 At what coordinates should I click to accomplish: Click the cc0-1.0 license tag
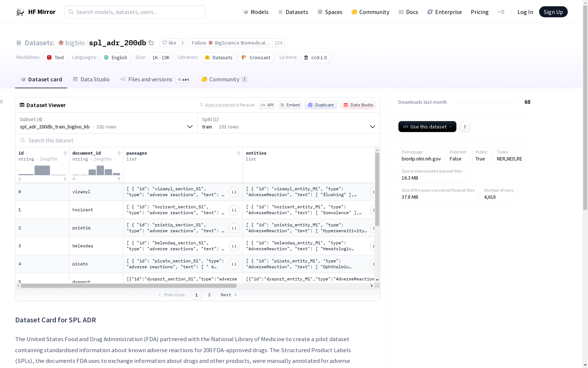(316, 57)
